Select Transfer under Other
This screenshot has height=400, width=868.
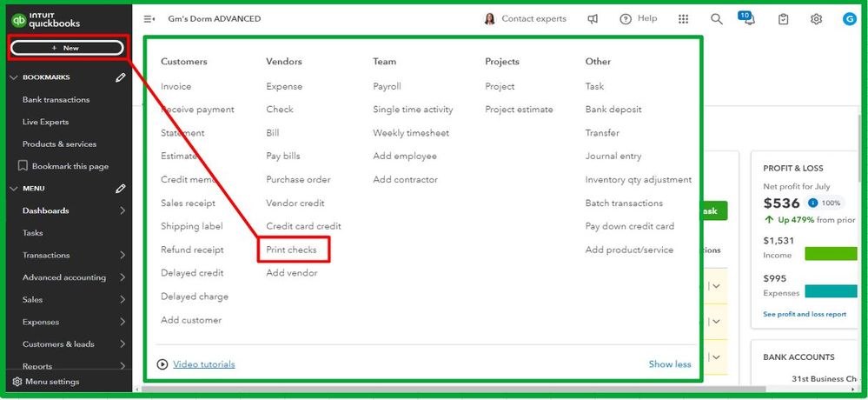coord(602,133)
